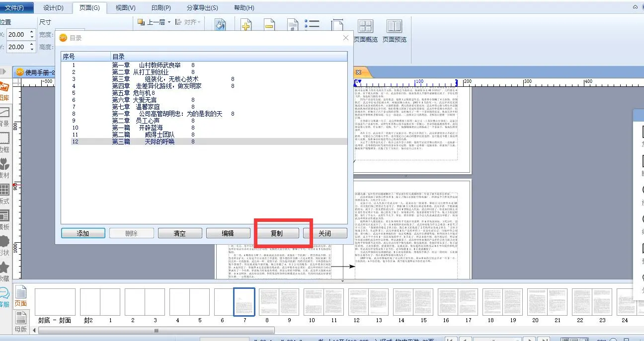Click the horizontal scrollbar under page thumbnails
The image size is (644, 341).
point(156,330)
